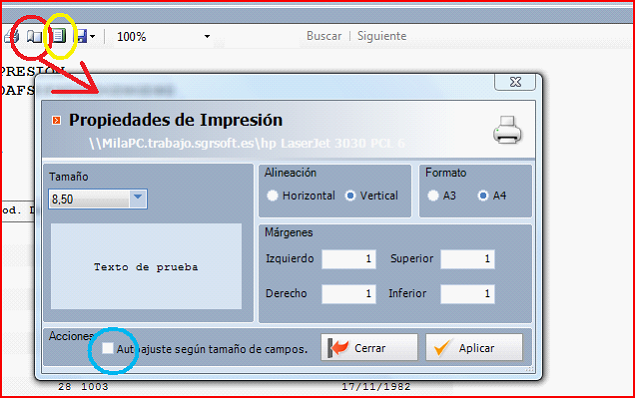
Task: Click the large printer icon in dialog header
Action: [x=507, y=130]
